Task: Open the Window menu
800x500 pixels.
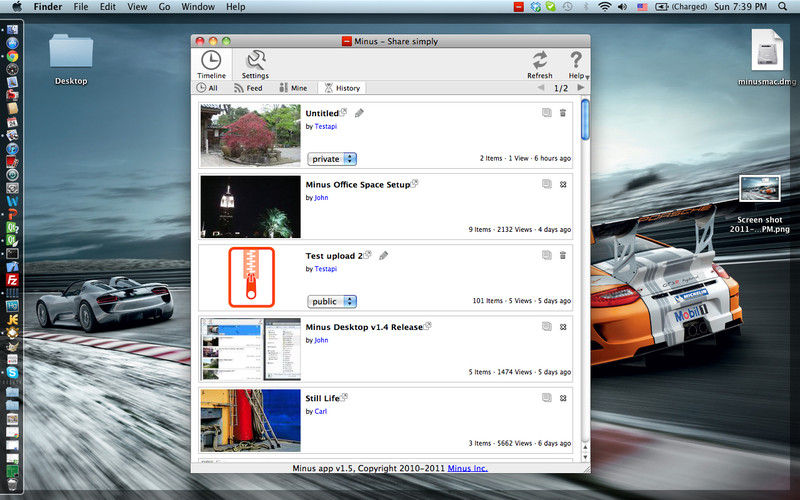Action: (x=198, y=7)
